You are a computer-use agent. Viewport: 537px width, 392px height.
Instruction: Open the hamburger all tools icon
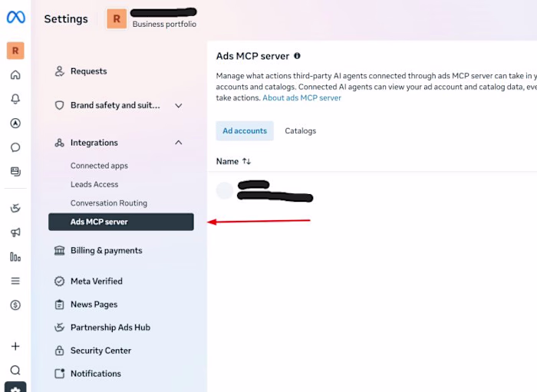pyautogui.click(x=15, y=281)
